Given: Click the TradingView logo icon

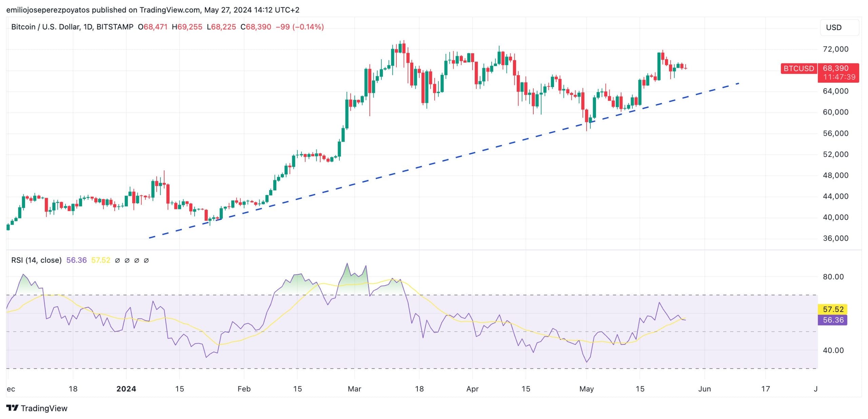Looking at the screenshot, I should (12, 408).
